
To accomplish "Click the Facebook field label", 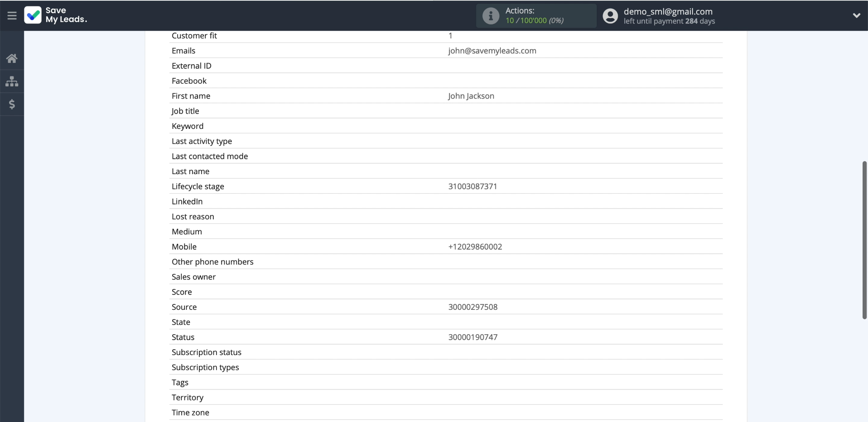I will pos(189,81).
